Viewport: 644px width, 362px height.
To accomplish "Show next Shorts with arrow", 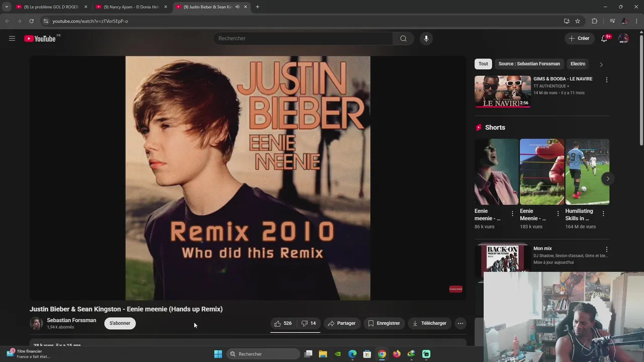I will pyautogui.click(x=608, y=178).
